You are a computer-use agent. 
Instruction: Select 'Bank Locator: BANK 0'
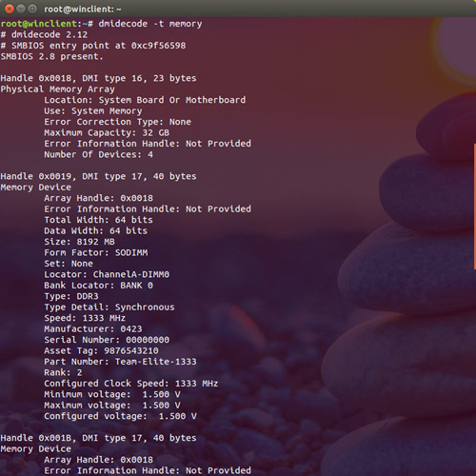98,286
